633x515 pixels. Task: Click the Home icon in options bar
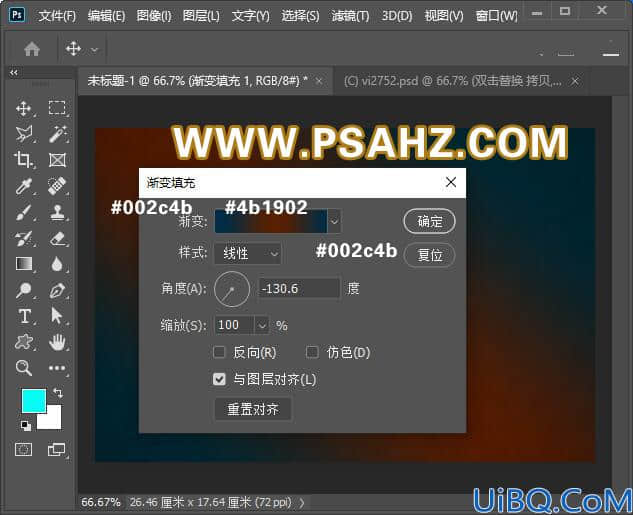pyautogui.click(x=32, y=49)
